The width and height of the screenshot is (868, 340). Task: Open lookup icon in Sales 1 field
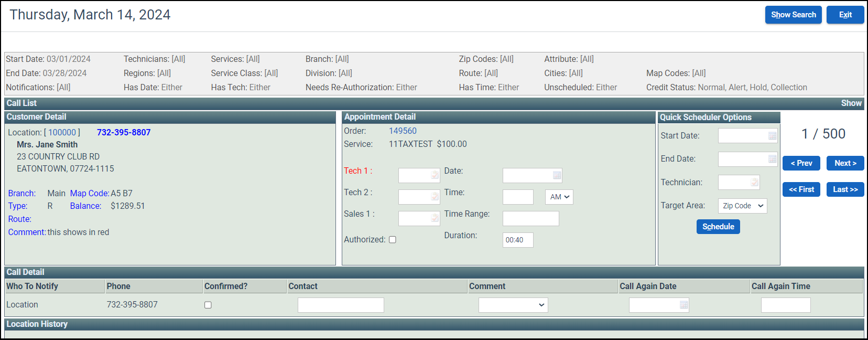435,218
